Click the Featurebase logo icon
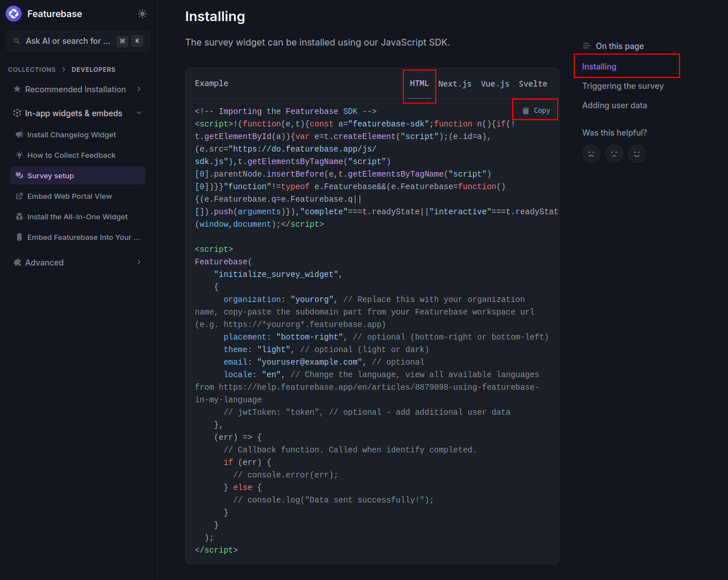Screen dimensions: 728x580 tap(14, 14)
